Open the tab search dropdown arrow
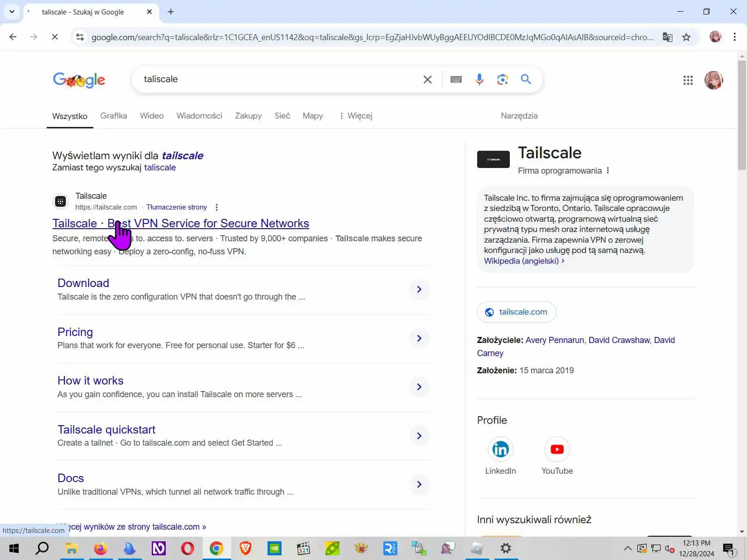The height and width of the screenshot is (560, 747). [x=12, y=12]
